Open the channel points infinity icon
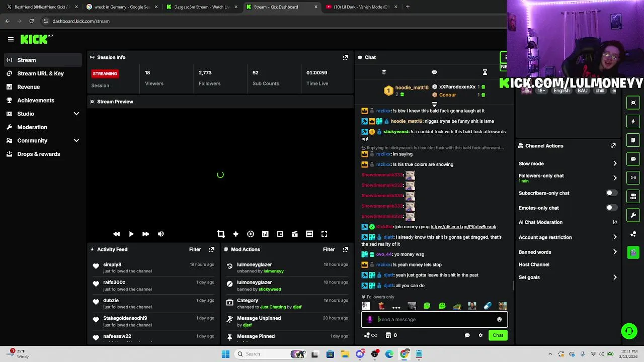The width and height of the screenshot is (644, 362). (370, 335)
